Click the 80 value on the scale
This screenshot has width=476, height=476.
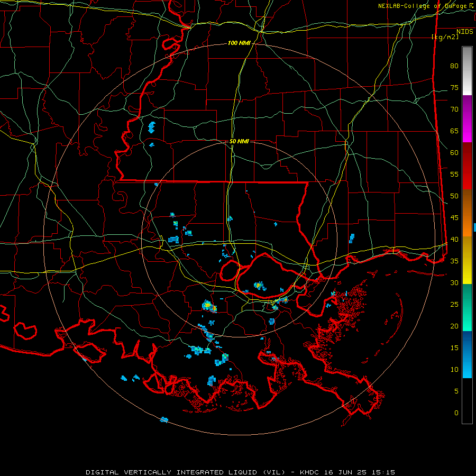pyautogui.click(x=454, y=66)
